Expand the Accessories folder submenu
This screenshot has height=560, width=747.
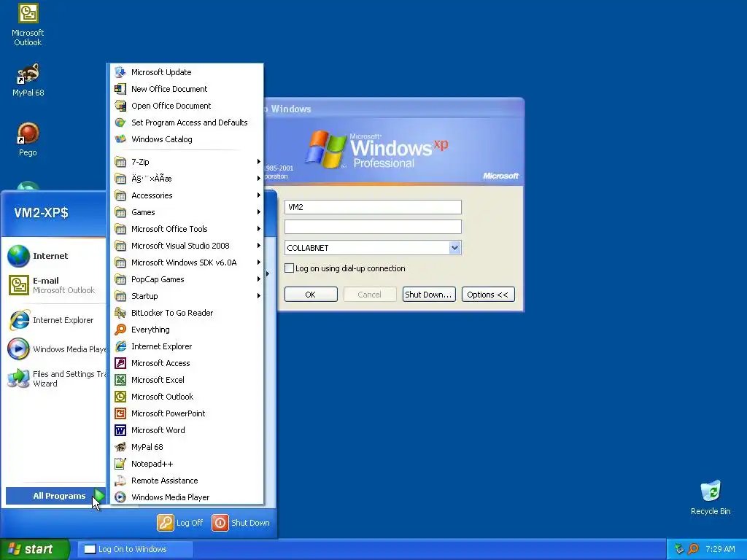(187, 195)
